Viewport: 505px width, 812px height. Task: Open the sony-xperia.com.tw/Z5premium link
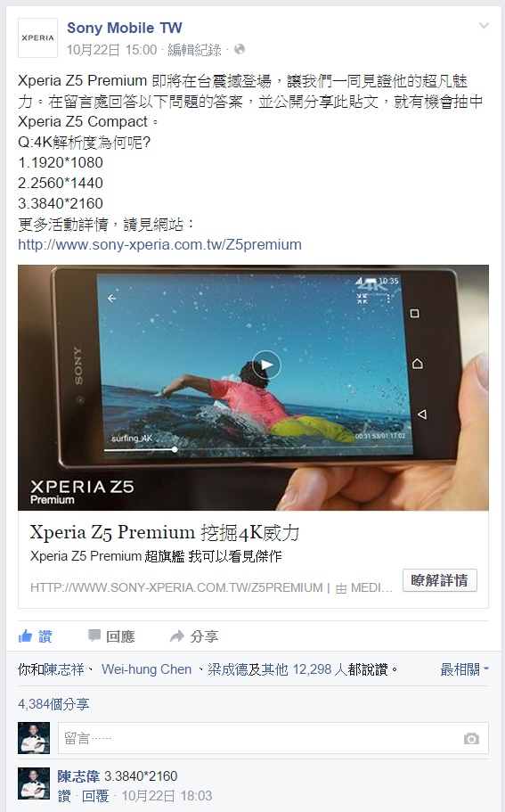point(160,244)
